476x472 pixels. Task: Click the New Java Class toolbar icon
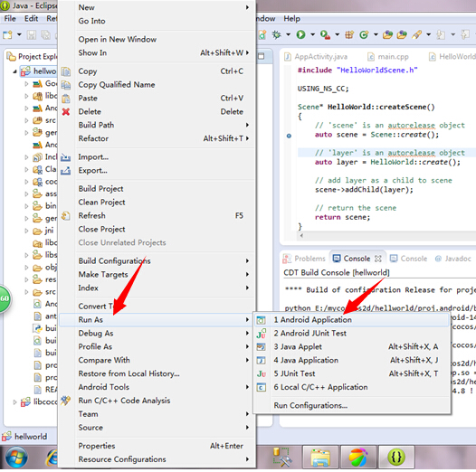[x=364, y=35]
